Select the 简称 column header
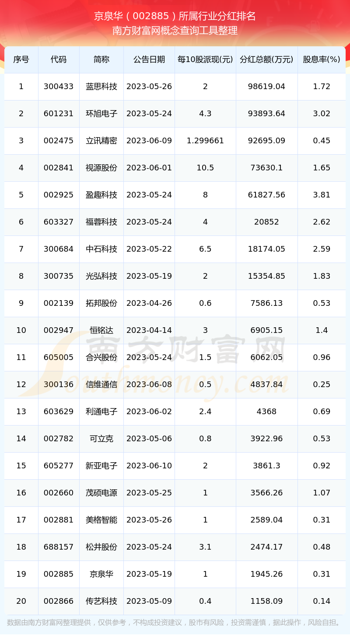350x644 pixels. [x=101, y=59]
